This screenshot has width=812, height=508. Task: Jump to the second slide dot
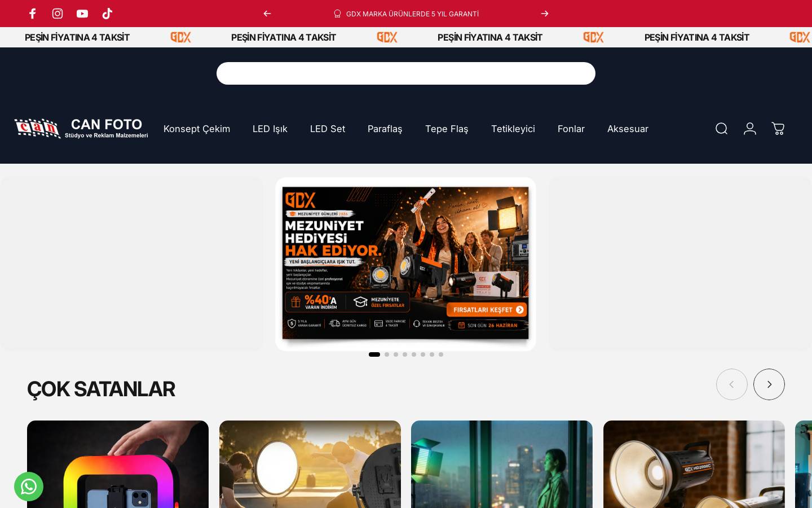[387, 354]
